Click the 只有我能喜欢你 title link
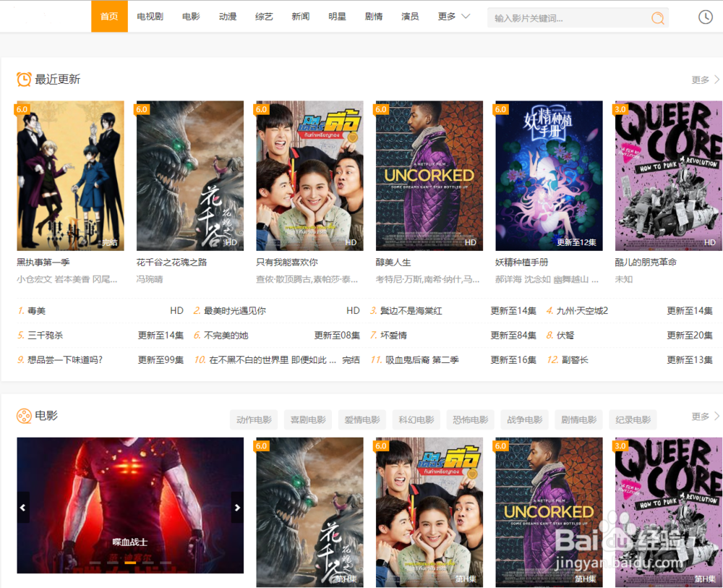 coord(287,263)
